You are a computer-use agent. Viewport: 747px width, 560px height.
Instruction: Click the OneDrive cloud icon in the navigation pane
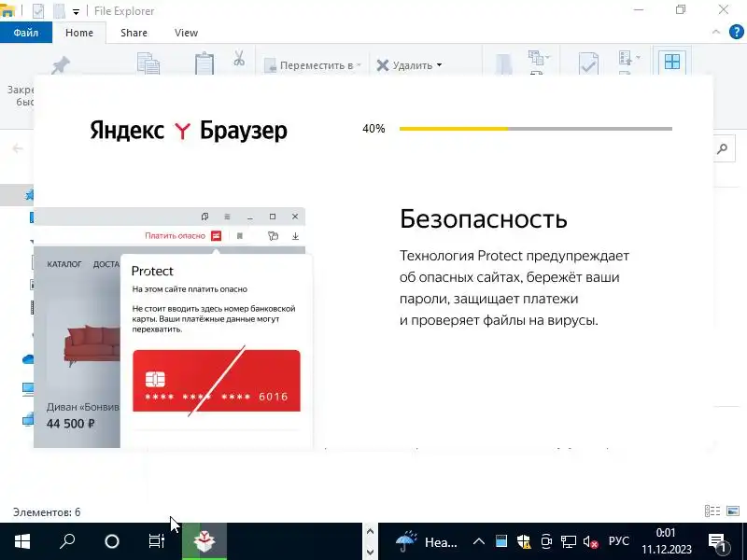(x=29, y=359)
